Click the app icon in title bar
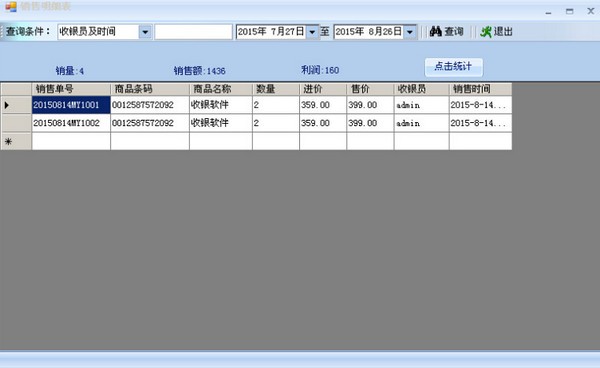 coord(11,7)
